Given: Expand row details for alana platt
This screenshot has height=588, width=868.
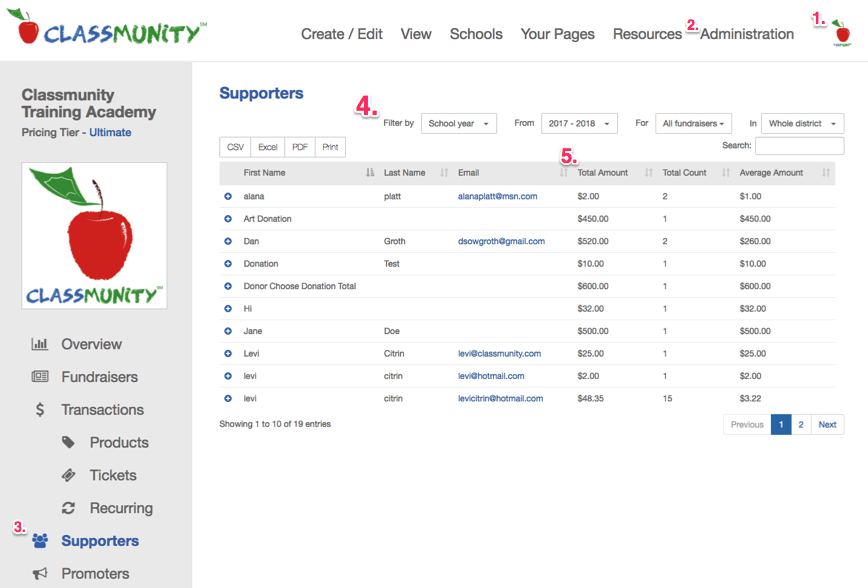Looking at the screenshot, I should [x=228, y=196].
